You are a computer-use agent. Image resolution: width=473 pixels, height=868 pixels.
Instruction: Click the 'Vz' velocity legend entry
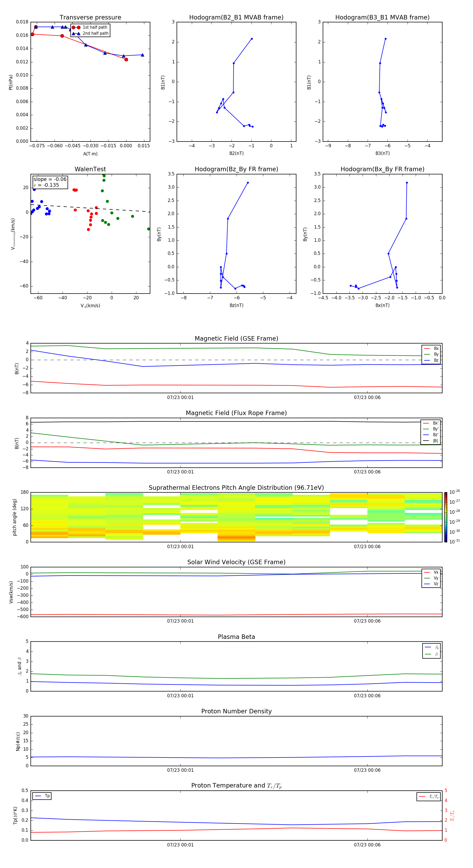[431, 584]
